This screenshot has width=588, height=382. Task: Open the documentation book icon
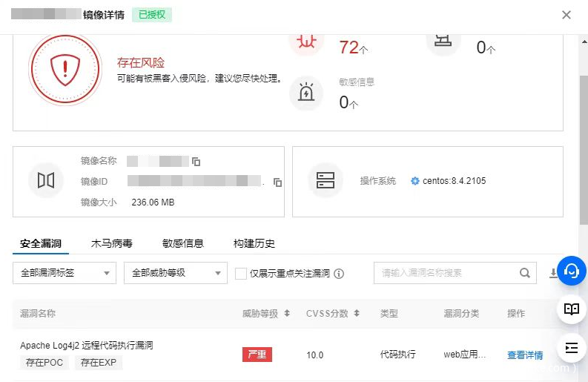tap(571, 309)
